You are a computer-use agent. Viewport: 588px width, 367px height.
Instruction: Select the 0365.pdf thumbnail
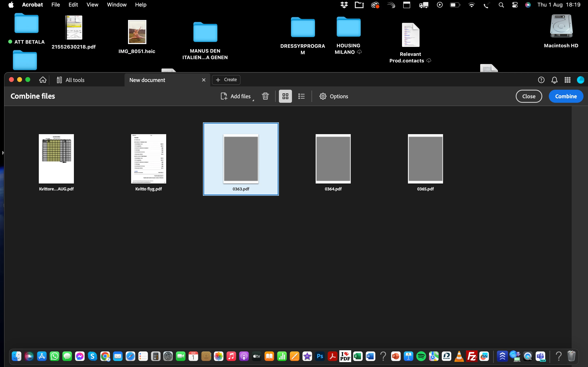(425, 159)
